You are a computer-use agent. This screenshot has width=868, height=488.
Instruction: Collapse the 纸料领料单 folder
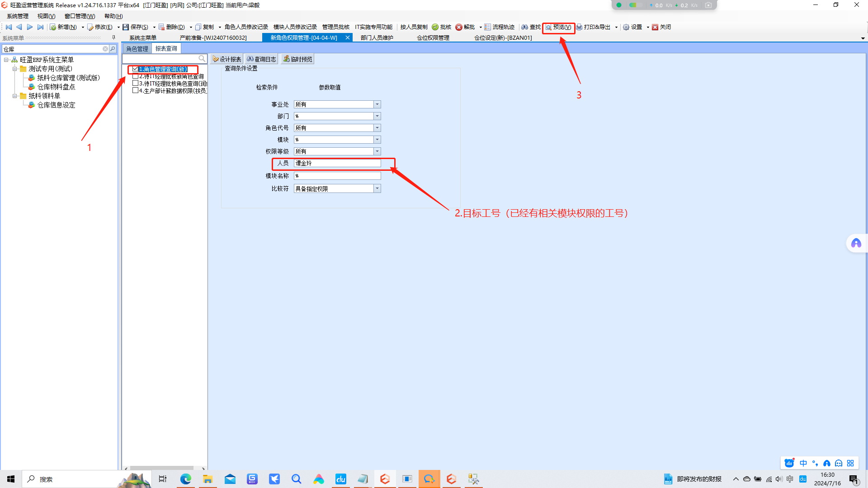coord(14,96)
